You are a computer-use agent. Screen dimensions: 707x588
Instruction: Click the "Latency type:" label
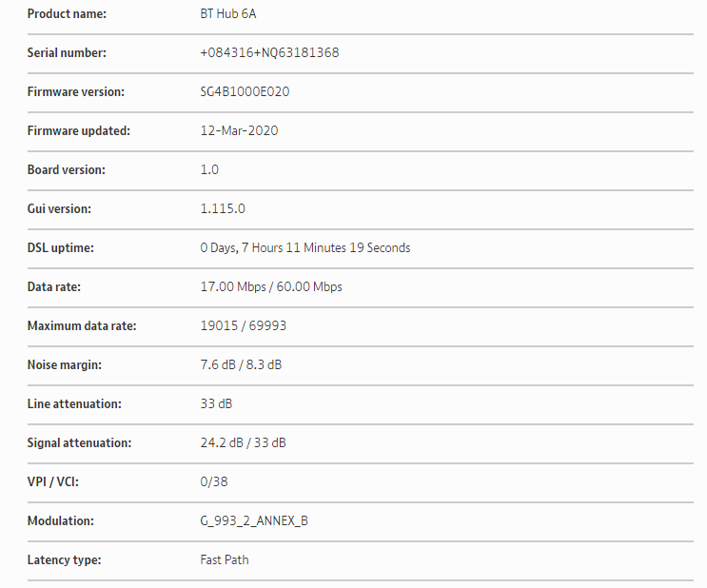64,560
